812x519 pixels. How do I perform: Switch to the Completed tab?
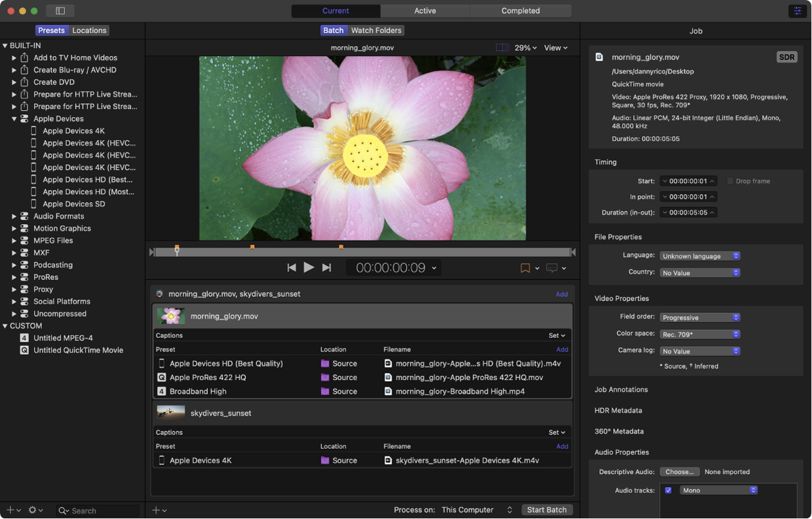pyautogui.click(x=520, y=11)
